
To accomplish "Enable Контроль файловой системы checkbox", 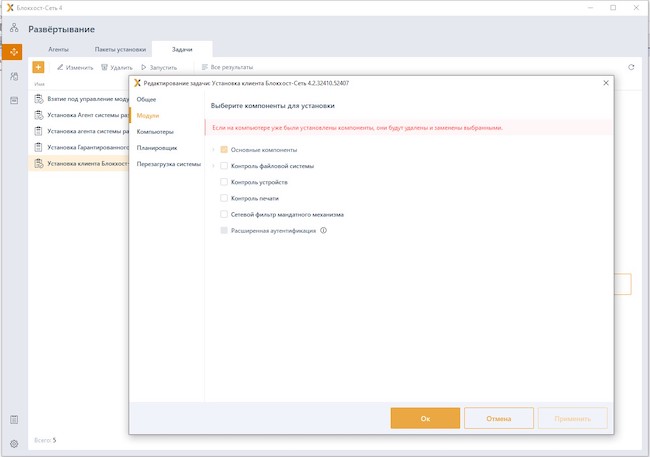I will tap(224, 166).
